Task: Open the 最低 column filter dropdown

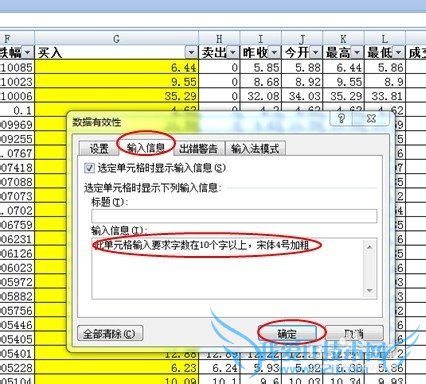Action: [x=398, y=53]
